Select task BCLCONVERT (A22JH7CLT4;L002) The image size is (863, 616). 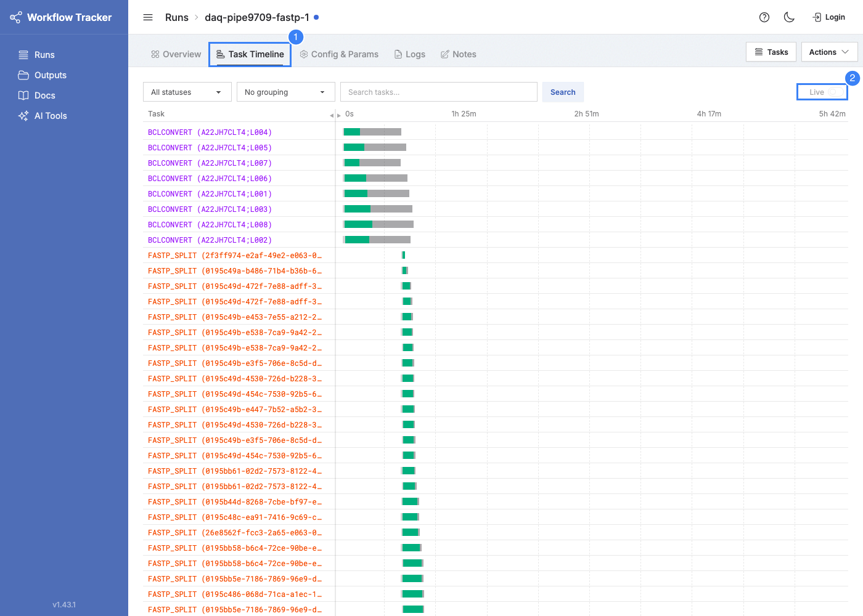[210, 240]
